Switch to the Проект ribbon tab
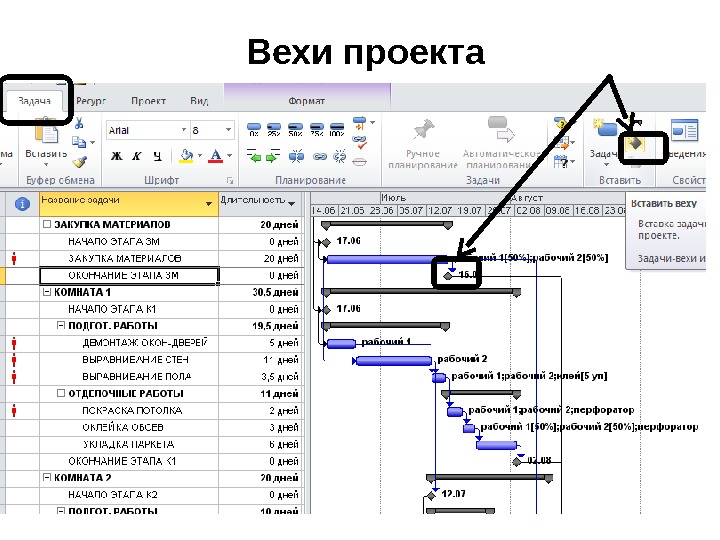This screenshot has width=720, height=540. (x=148, y=101)
